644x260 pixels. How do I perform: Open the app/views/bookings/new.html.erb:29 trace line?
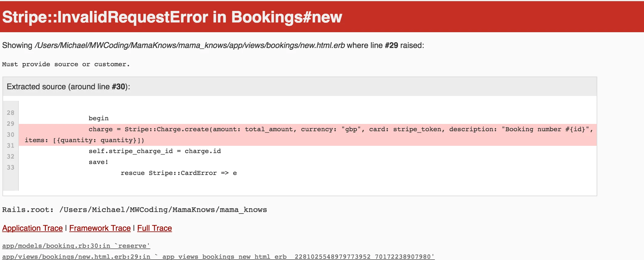pos(218,257)
